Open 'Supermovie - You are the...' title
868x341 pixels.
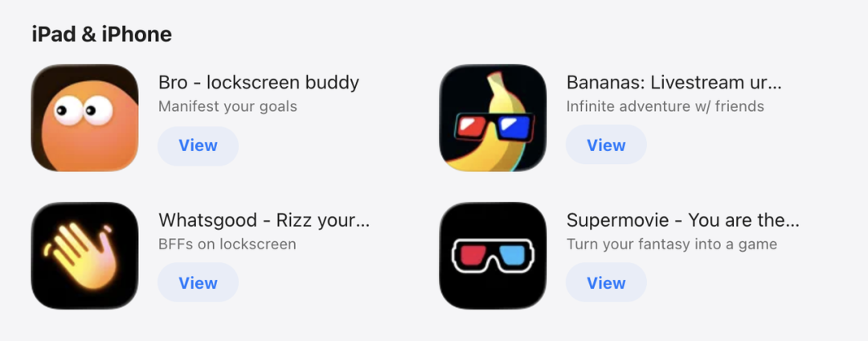(683, 220)
